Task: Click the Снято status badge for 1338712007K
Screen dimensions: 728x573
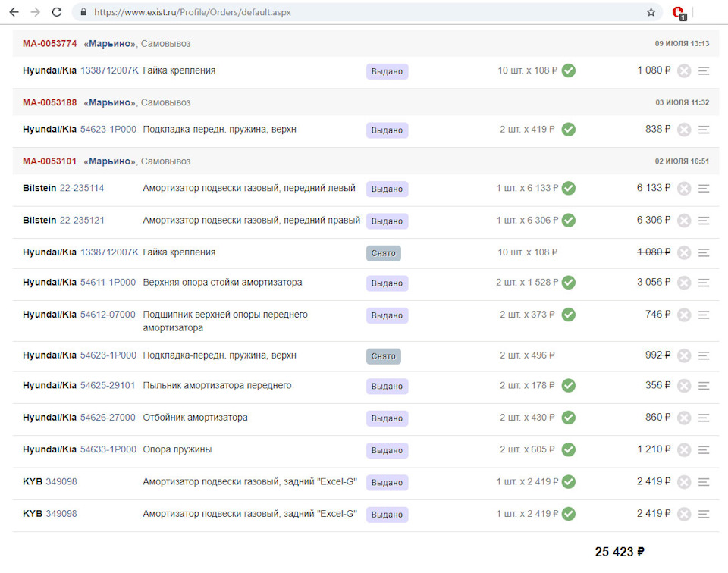Action: (x=383, y=253)
